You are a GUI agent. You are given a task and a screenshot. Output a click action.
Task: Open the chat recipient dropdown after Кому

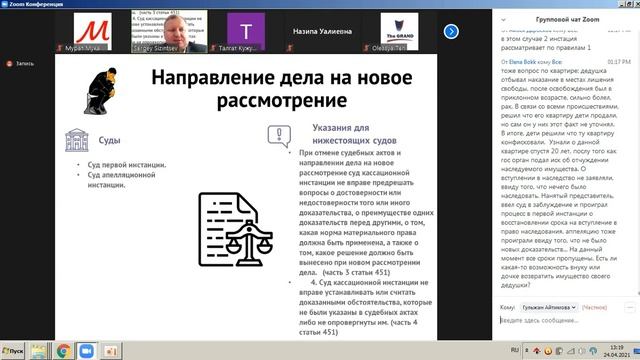tap(549, 307)
